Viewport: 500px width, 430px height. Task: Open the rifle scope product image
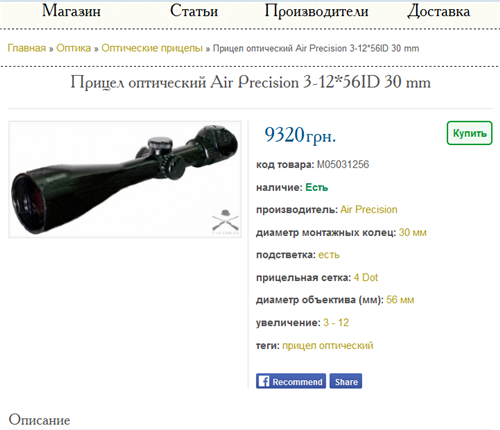(125, 180)
